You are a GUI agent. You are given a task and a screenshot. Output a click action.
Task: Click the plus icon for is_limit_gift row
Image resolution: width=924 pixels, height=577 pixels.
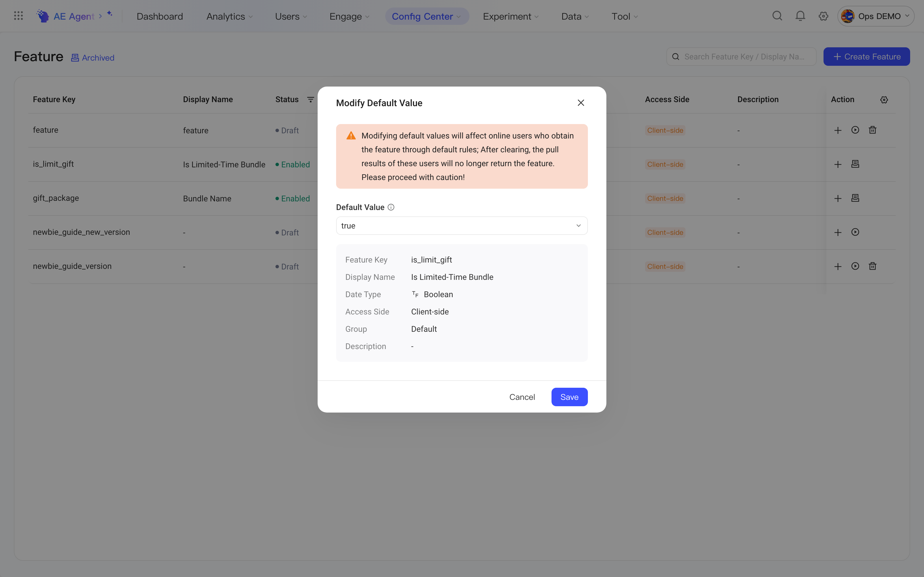(838, 164)
